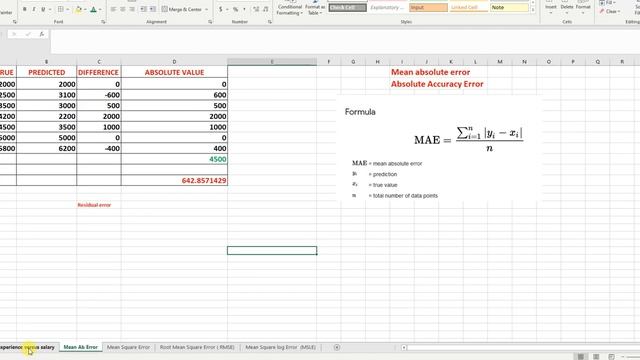Screen dimensions: 640x360
Task: Align text left
Action: (x=113, y=9)
